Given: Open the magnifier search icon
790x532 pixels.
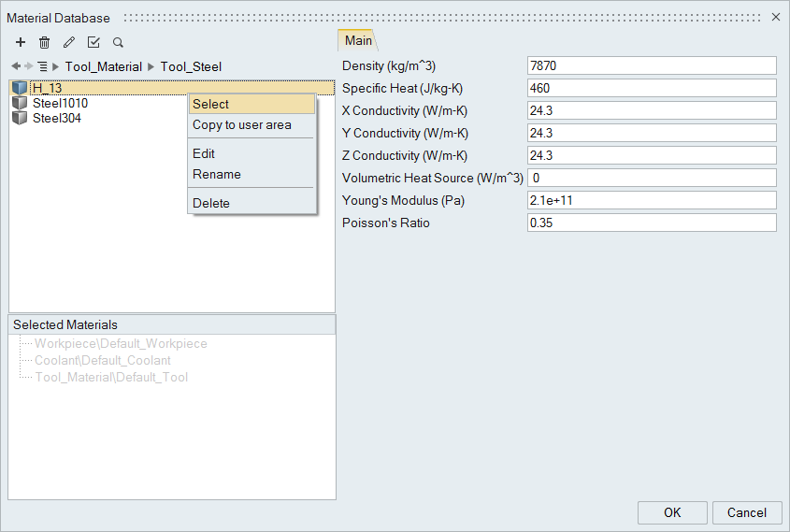Looking at the screenshot, I should click(x=118, y=42).
